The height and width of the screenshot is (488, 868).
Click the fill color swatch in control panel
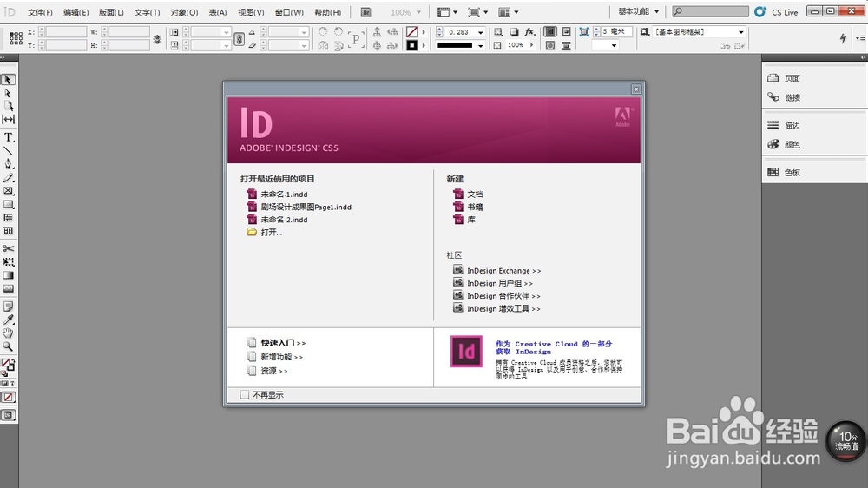click(411, 32)
